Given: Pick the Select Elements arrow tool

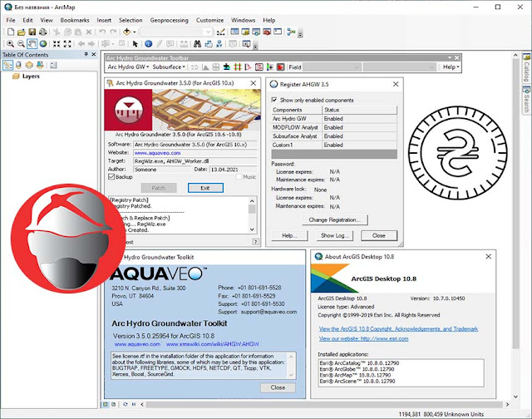Looking at the screenshot, I should click(x=135, y=44).
